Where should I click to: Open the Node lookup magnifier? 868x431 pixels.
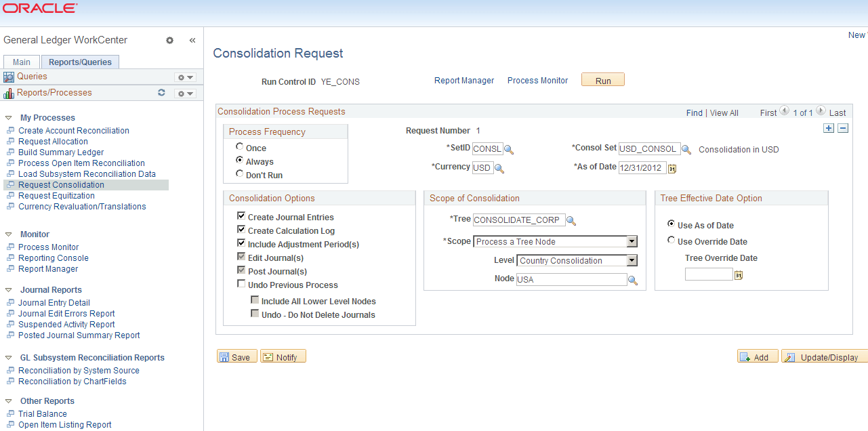tap(633, 279)
